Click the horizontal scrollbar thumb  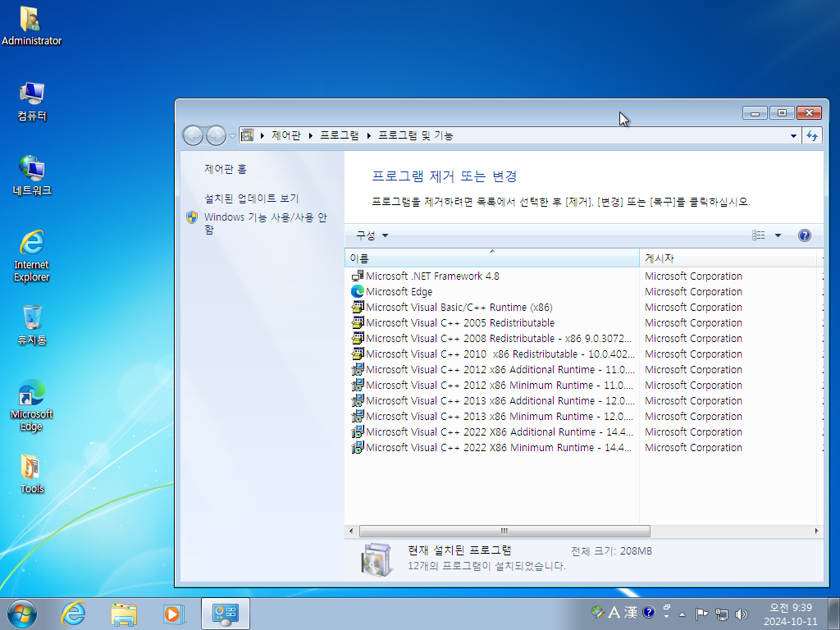[x=504, y=531]
